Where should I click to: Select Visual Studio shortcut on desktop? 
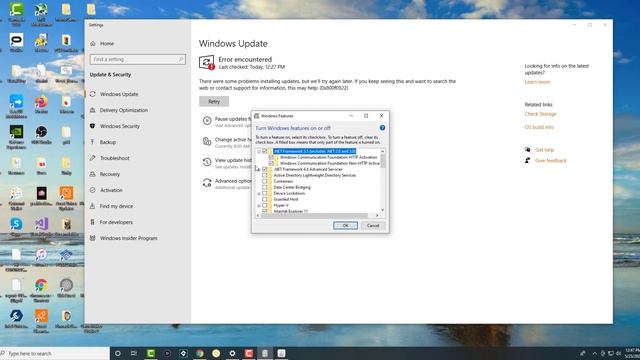point(41,227)
